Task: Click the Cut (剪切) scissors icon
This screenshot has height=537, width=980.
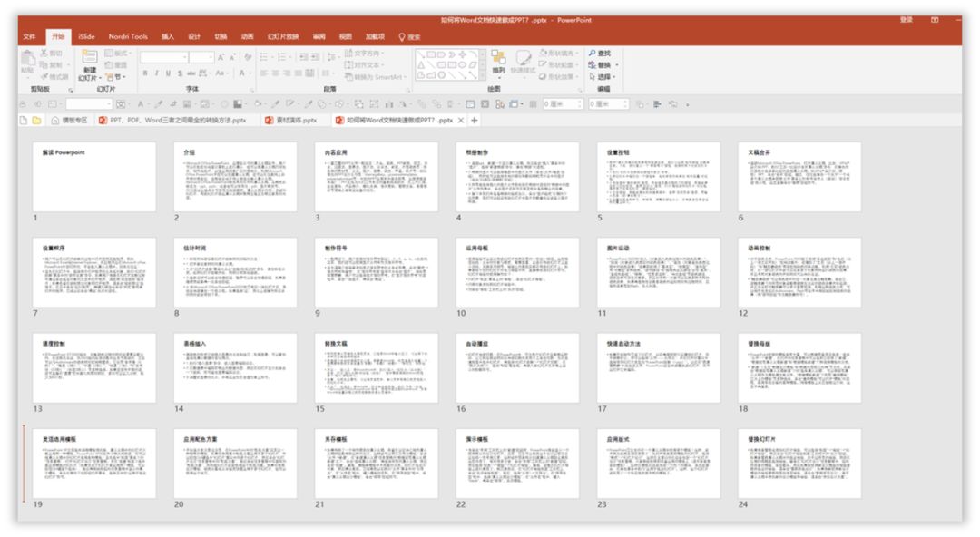Action: pyautogui.click(x=44, y=54)
